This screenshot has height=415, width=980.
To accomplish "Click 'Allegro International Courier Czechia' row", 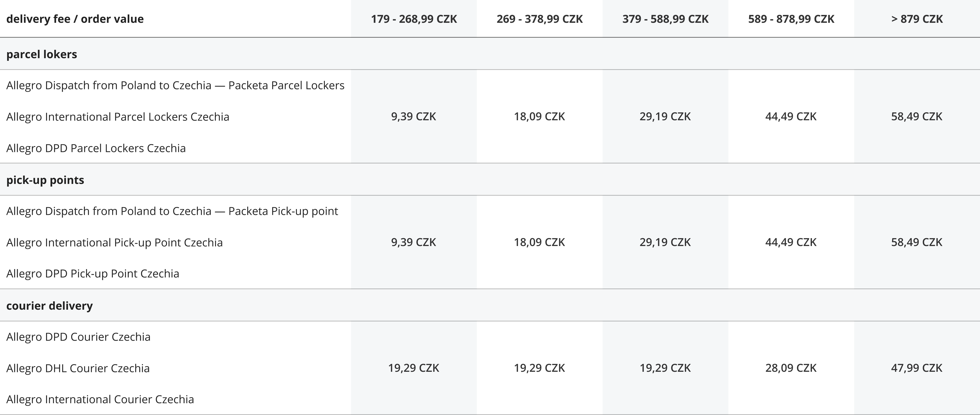I will [100, 399].
